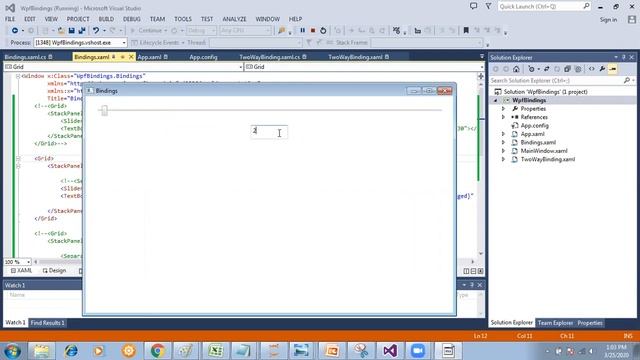Click the Find in Files toolbar icon
Image resolution: width=640 pixels, height=360 pixels.
282,31
